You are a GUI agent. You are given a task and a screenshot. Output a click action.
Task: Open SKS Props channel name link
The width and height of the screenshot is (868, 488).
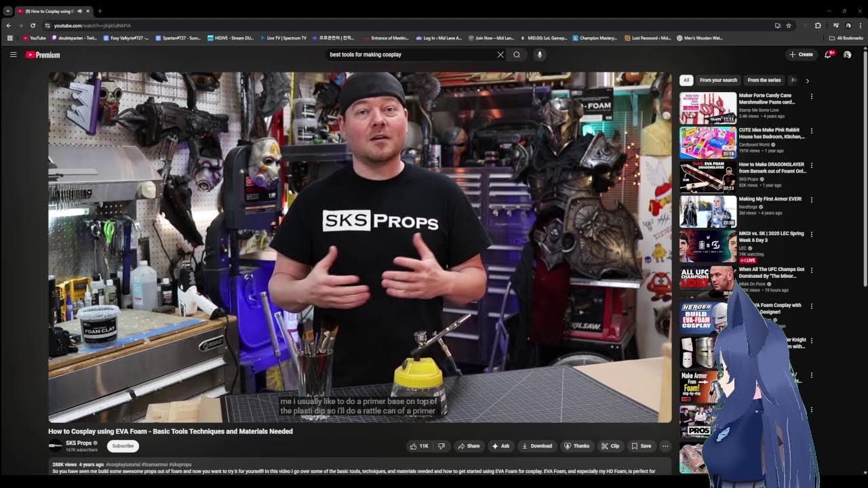tap(79, 443)
